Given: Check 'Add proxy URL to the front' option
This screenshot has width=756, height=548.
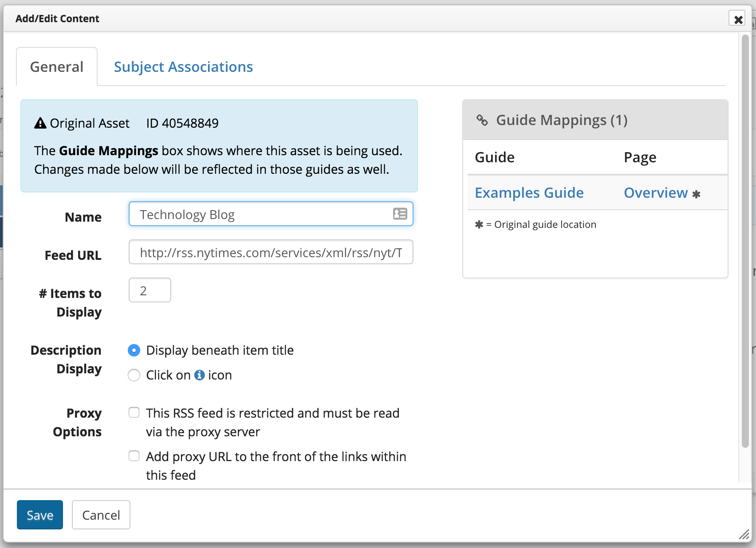Looking at the screenshot, I should pyautogui.click(x=134, y=456).
